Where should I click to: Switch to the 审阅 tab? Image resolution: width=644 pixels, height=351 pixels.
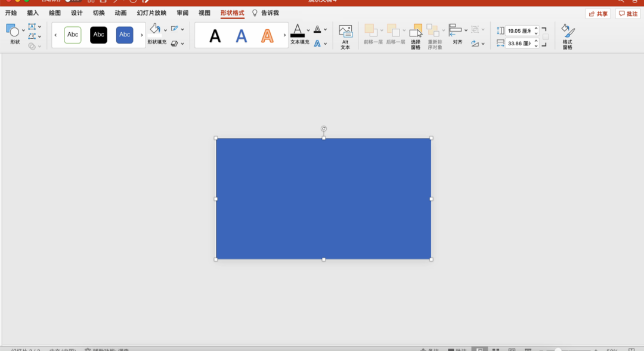[x=182, y=13]
